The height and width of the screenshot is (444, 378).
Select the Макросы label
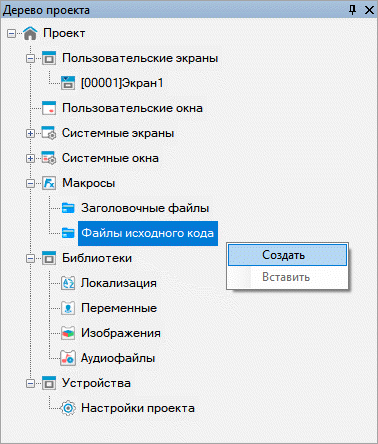(89, 183)
